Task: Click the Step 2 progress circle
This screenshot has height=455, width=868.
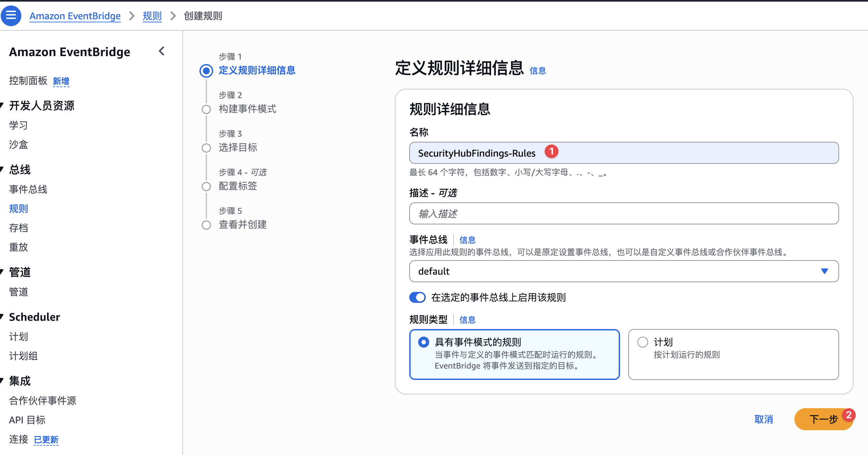Action: (206, 109)
